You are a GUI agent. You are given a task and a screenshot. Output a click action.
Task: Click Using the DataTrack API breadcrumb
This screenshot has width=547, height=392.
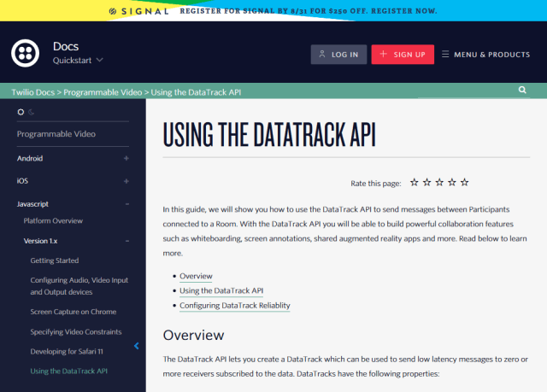[196, 92]
